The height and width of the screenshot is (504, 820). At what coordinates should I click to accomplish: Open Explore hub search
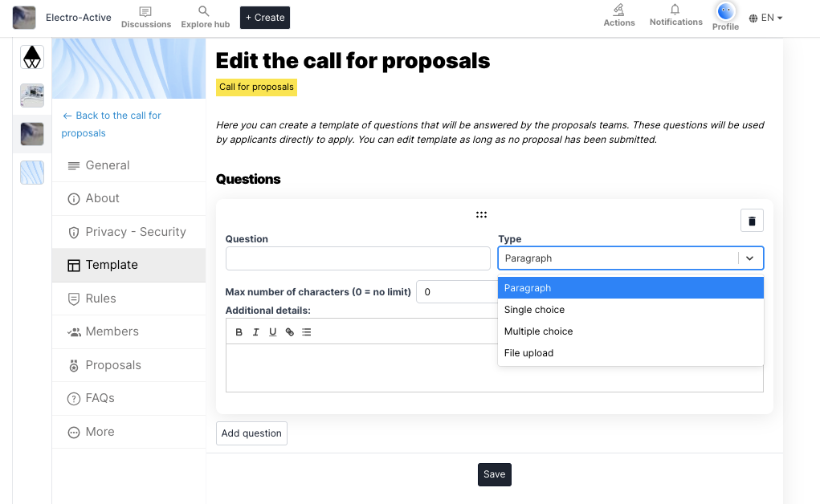[205, 17]
